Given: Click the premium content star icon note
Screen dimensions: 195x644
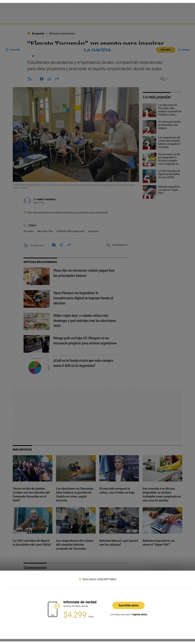Looking at the screenshot, I should point(25,212).
